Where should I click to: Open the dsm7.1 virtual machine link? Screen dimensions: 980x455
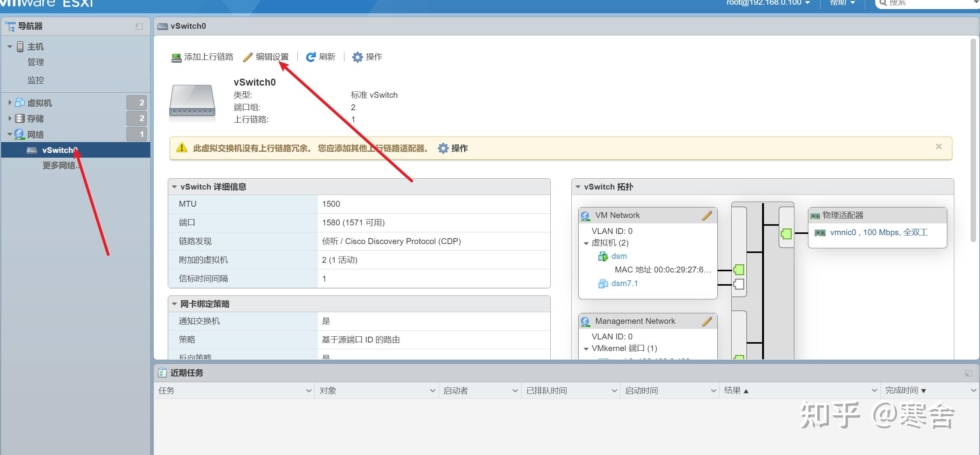[624, 283]
